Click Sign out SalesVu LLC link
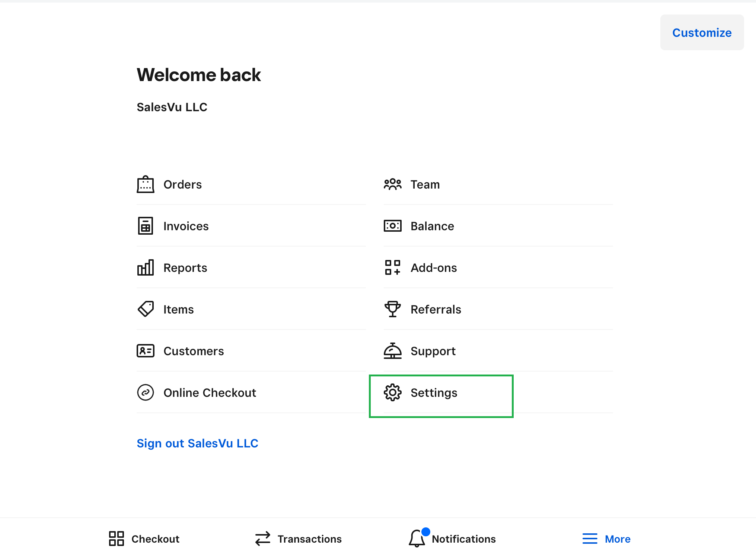 (197, 443)
